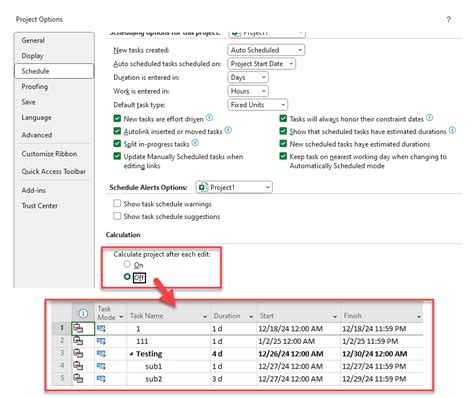Click start date '1/2/25 12:00 AM'

pyautogui.click(x=299, y=341)
